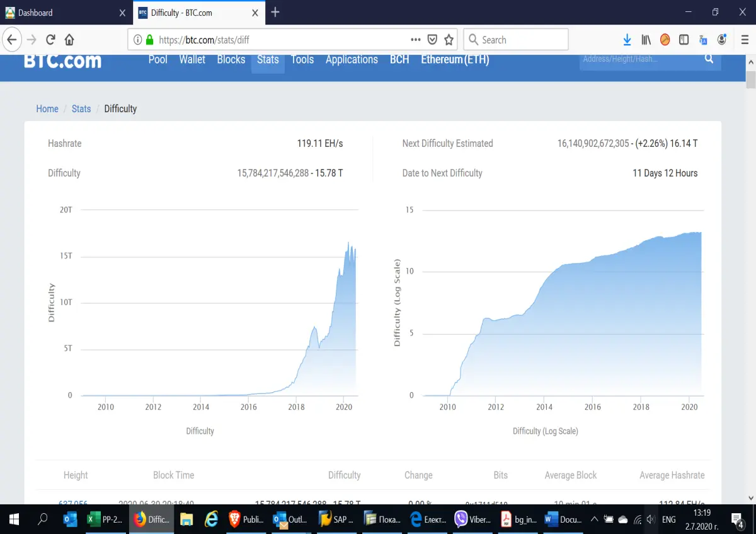Open the Applications navigation item
756x534 pixels.
[352, 59]
